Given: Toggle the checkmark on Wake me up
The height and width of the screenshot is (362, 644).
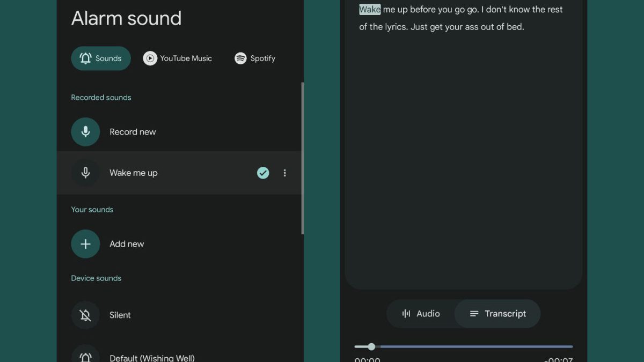Looking at the screenshot, I should 263,173.
